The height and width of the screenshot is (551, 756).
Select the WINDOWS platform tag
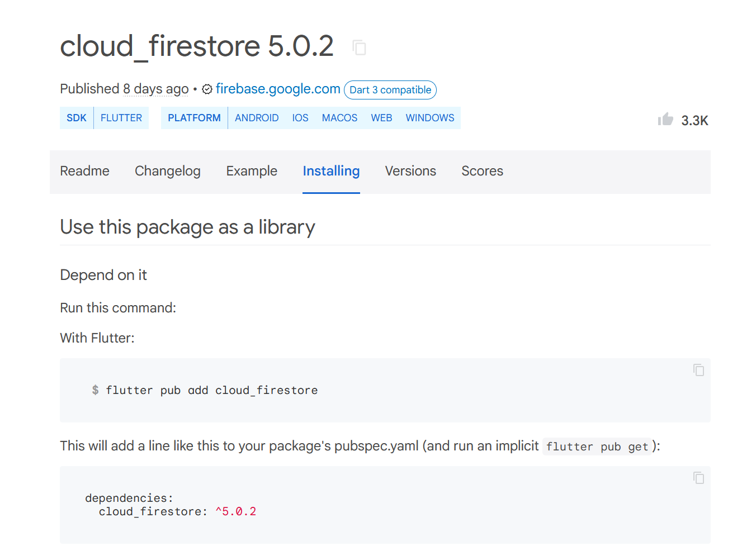coord(429,117)
